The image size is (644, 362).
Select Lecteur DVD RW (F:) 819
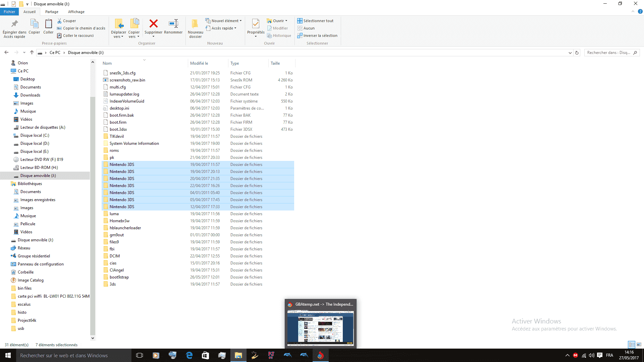coord(42,160)
